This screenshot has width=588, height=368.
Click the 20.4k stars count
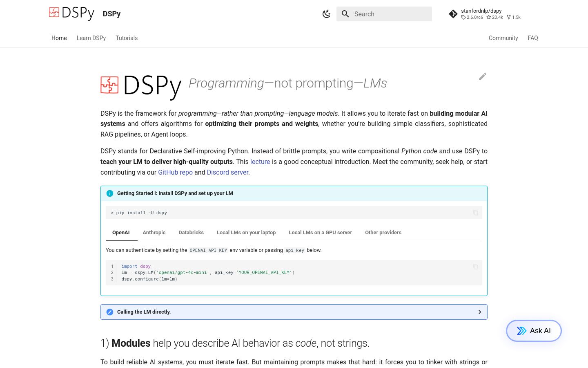tap(495, 17)
